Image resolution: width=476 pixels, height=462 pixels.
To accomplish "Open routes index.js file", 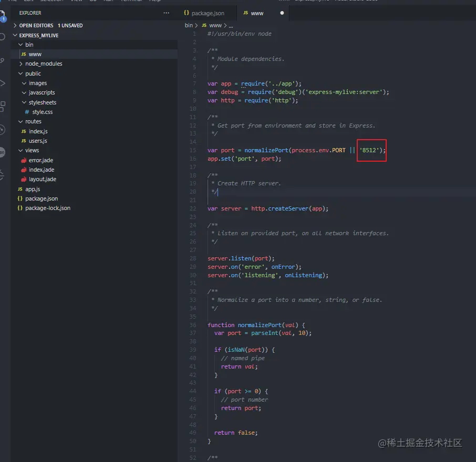I will [94, 131].
